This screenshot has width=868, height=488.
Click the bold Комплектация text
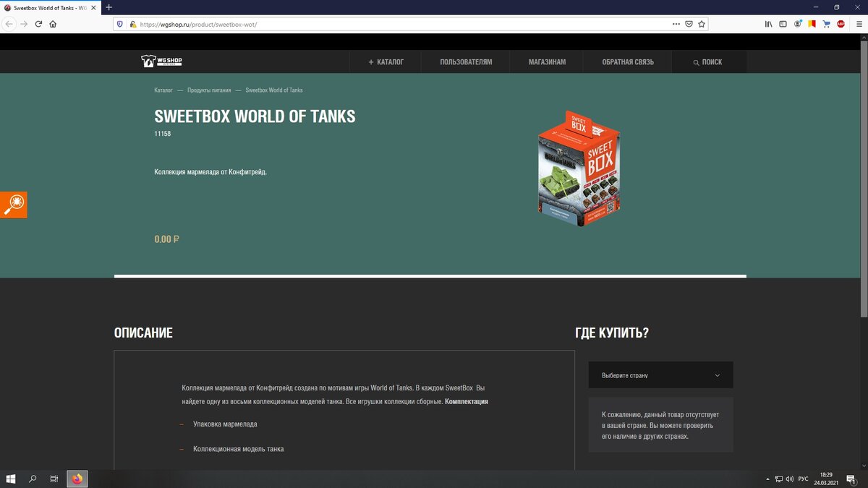[x=467, y=401]
